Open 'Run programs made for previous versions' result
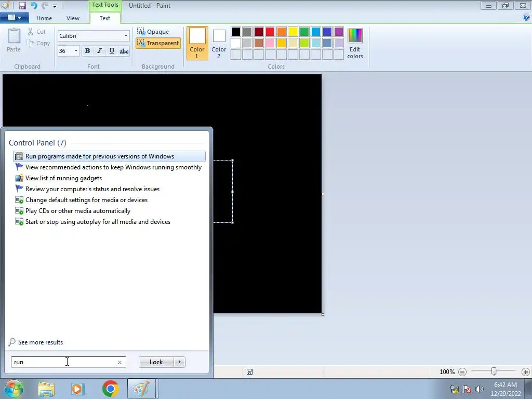The width and height of the screenshot is (532, 399). pos(109,156)
